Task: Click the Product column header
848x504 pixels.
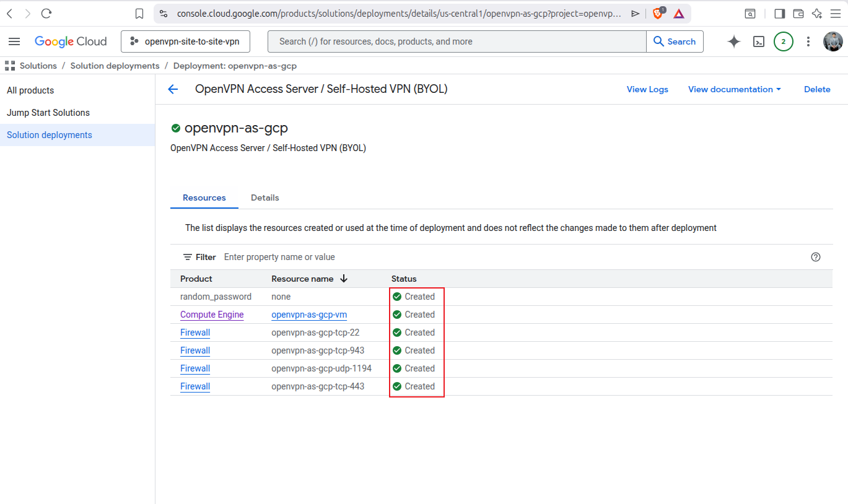Action: (x=196, y=279)
